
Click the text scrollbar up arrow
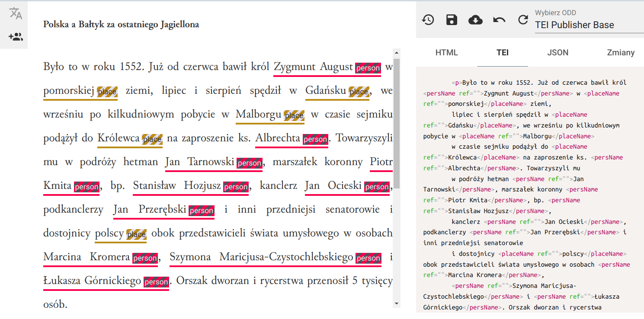pos(397,53)
